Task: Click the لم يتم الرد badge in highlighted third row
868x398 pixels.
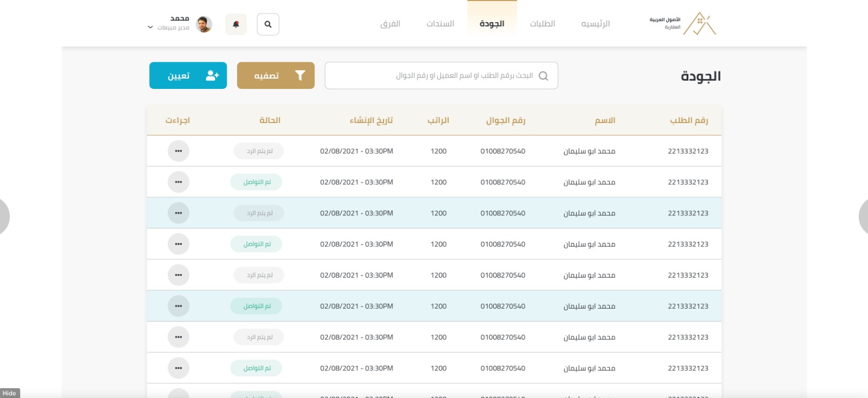Action: tap(259, 213)
